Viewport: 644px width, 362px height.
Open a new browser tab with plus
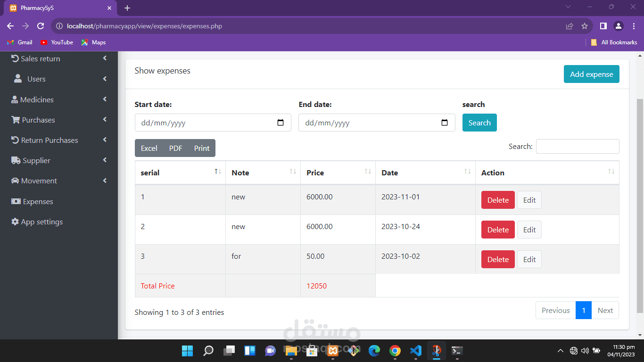[x=127, y=8]
